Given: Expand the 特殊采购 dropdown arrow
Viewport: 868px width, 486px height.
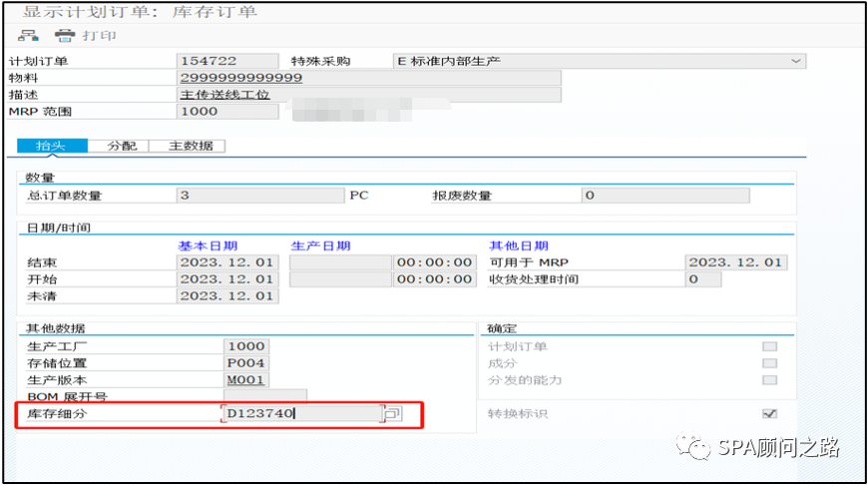Looking at the screenshot, I should [795, 61].
